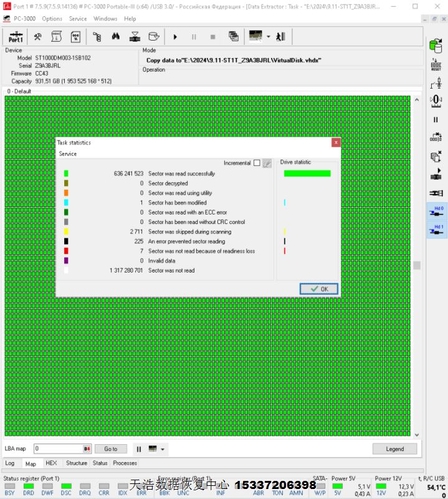448x499 pixels.
Task: Open the Service menu in Task statistics
Action: [68, 153]
